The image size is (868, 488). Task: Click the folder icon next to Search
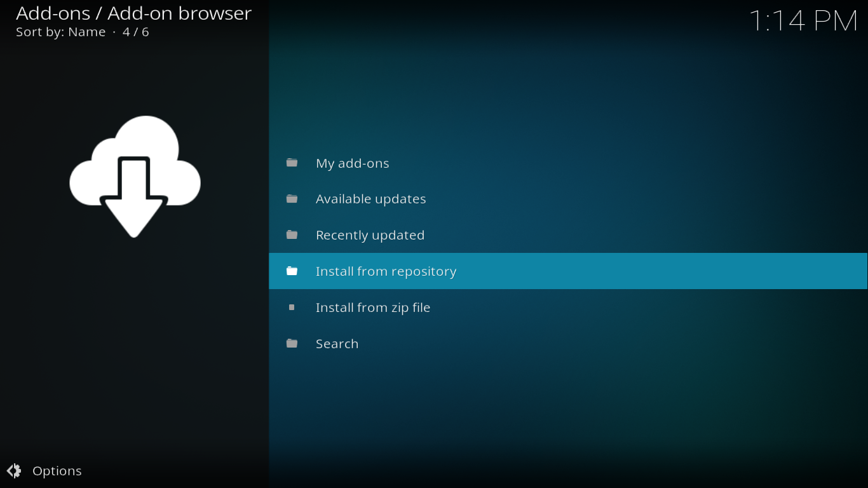(x=292, y=344)
